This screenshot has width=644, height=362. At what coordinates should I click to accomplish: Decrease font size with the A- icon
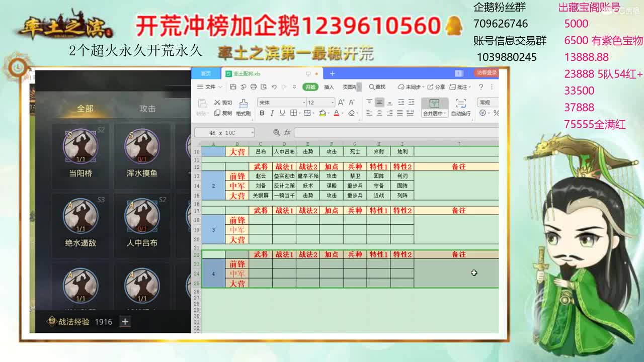[351, 102]
